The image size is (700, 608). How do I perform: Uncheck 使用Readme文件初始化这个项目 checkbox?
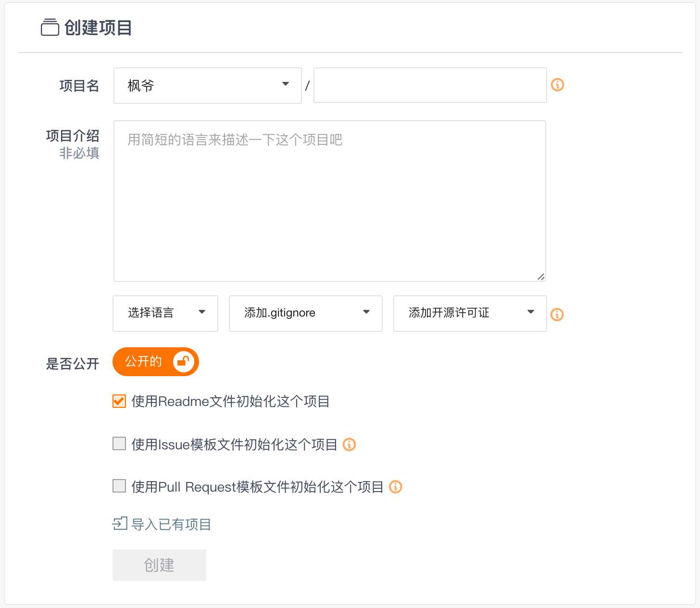[x=119, y=401]
